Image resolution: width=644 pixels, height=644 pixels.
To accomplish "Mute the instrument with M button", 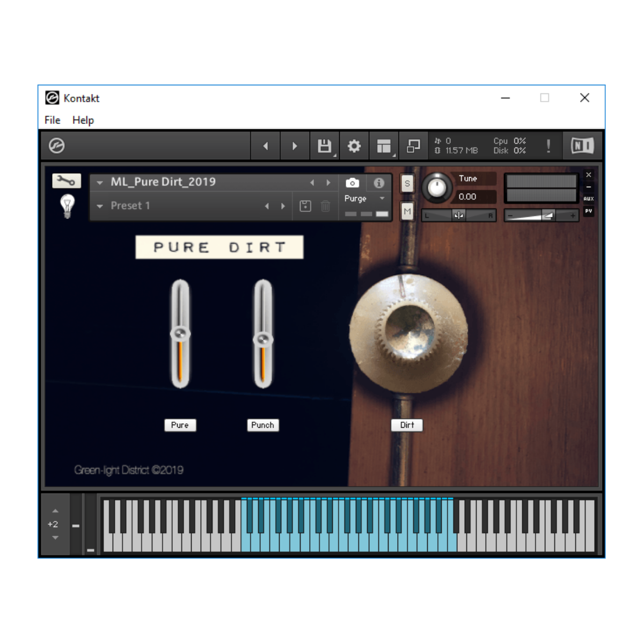I will [x=407, y=211].
